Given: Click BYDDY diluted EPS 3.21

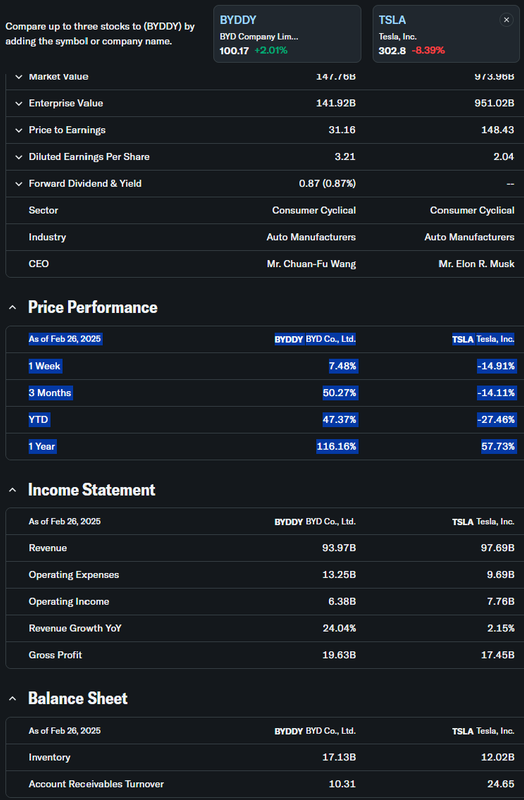Looking at the screenshot, I should pos(345,157).
